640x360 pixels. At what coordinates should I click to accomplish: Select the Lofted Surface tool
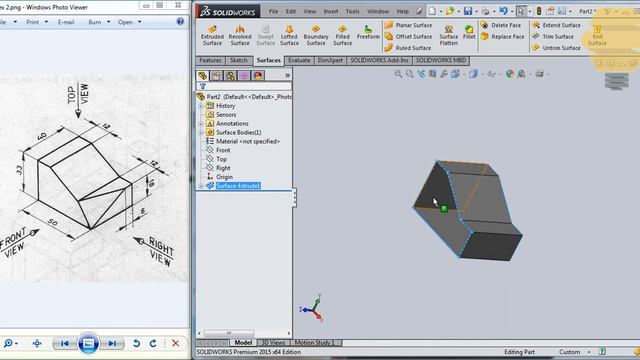[x=289, y=35]
